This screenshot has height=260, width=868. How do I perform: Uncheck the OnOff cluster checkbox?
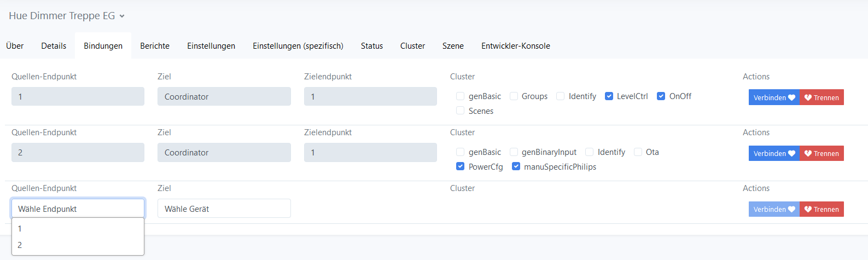click(x=661, y=96)
